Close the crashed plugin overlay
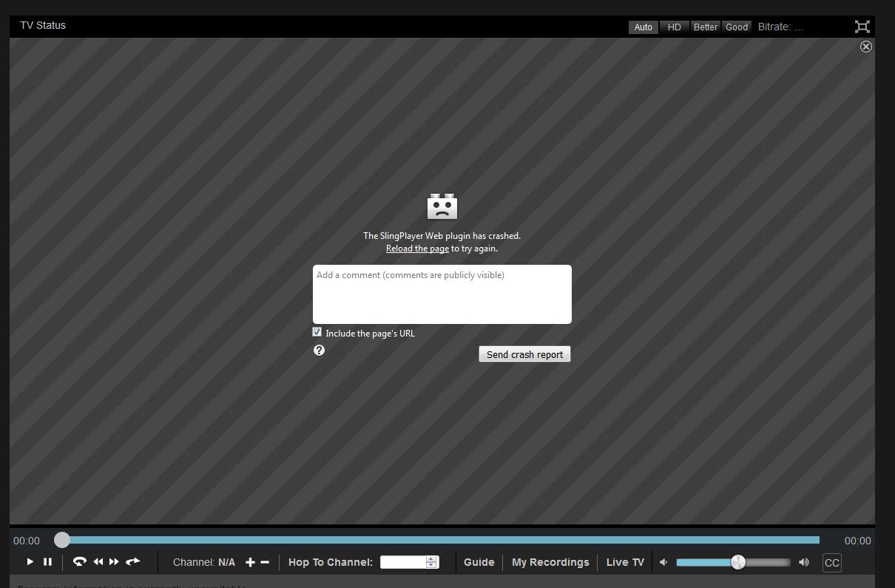This screenshot has width=895, height=588. click(x=866, y=47)
